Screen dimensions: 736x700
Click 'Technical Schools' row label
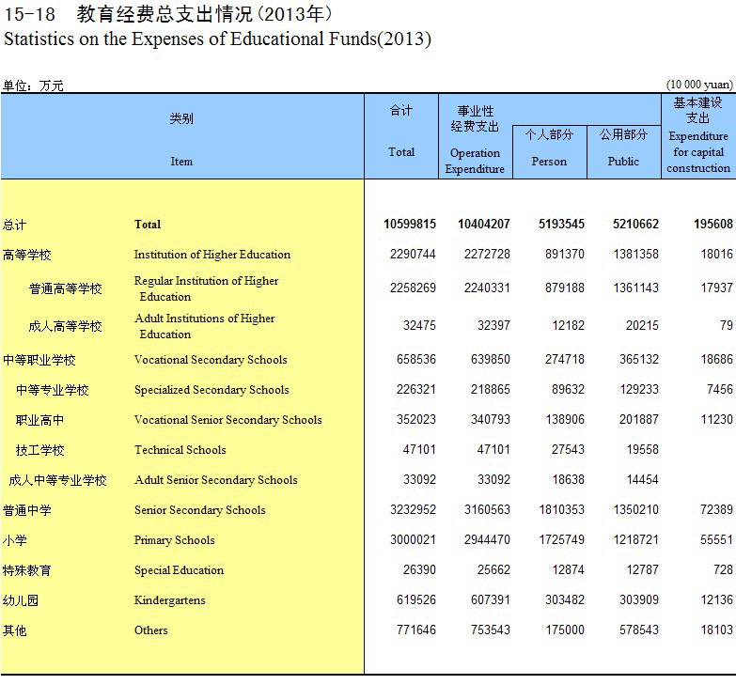pyautogui.click(x=180, y=449)
